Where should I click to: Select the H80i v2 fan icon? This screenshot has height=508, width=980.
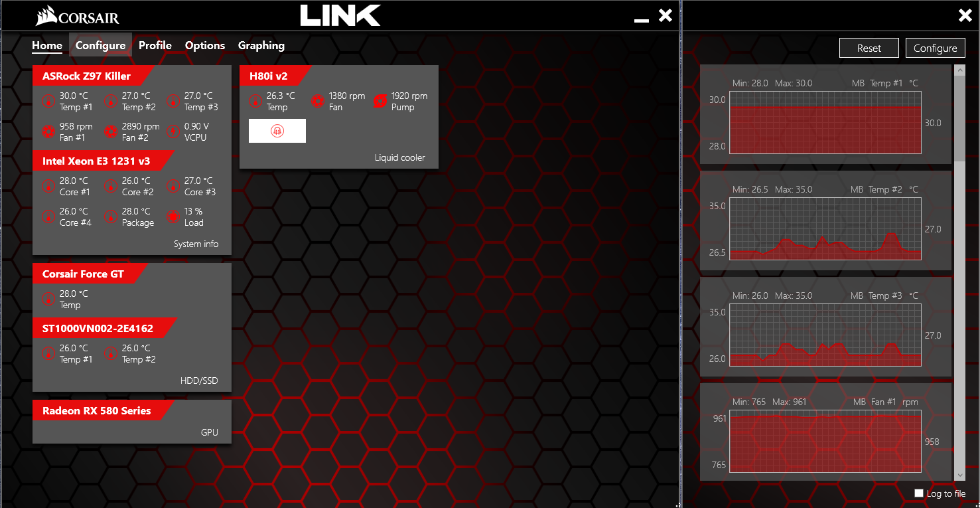318,101
